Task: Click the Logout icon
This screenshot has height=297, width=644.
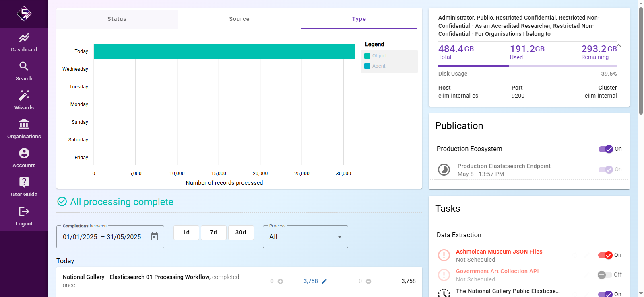Action: click(24, 211)
